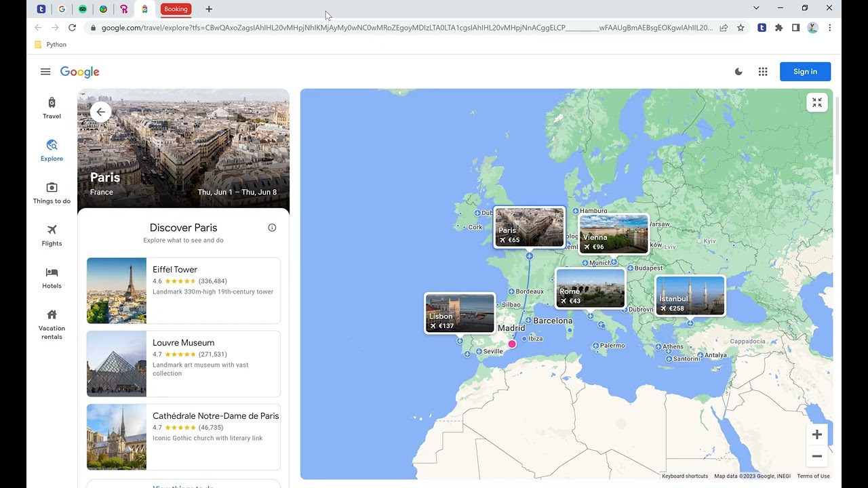
Task: Click the address bar URL
Action: click(407, 28)
